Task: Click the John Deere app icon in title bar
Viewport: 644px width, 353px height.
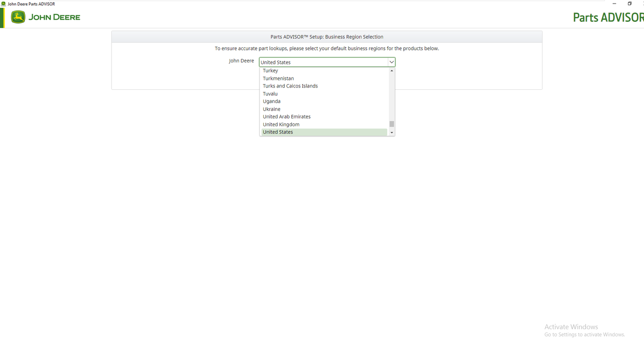Action: pyautogui.click(x=3, y=4)
